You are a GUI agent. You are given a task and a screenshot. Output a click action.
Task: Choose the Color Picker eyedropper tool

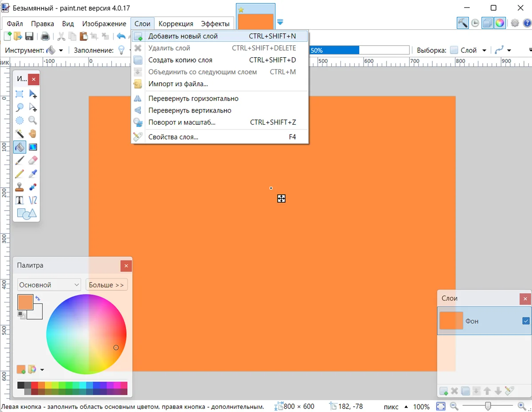(x=33, y=173)
